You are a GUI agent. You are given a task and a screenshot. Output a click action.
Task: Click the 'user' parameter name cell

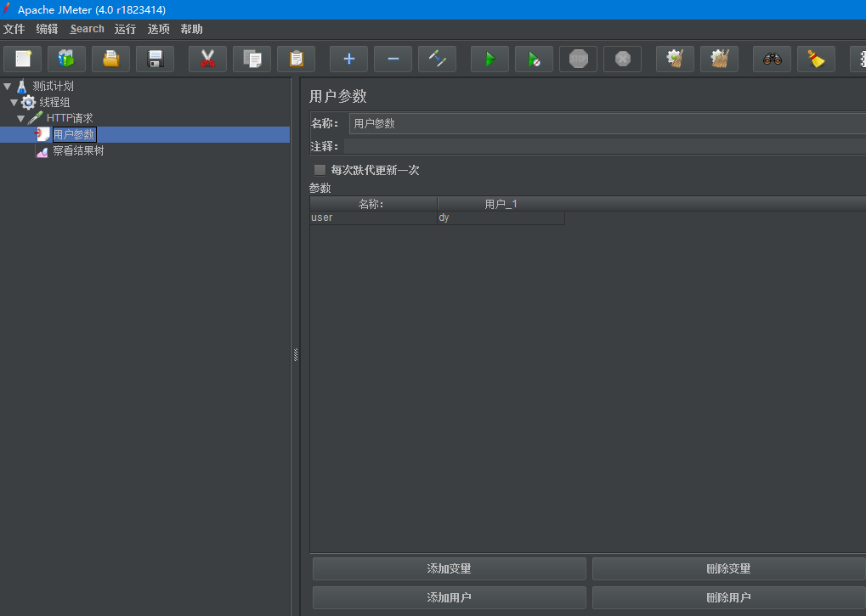tap(373, 218)
